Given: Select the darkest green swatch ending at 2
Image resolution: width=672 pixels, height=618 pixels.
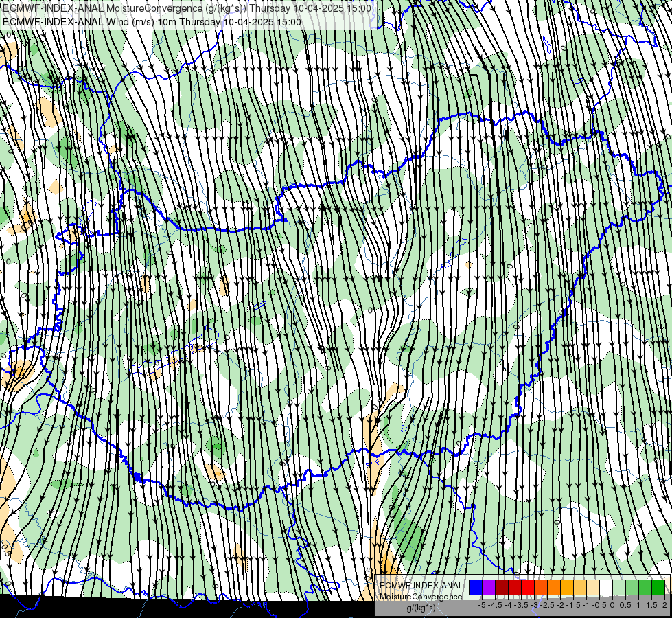Looking at the screenshot, I should [658, 587].
